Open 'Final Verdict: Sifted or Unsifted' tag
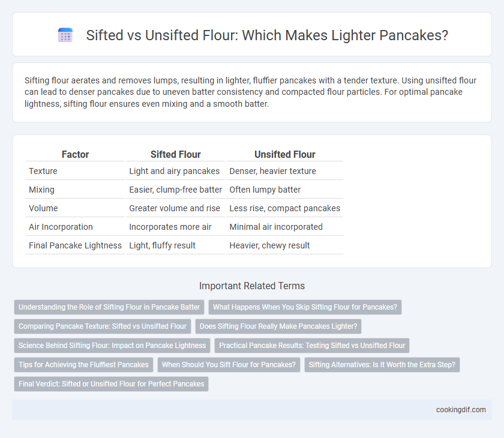Viewport: 504px width, 438px height. 111,384
